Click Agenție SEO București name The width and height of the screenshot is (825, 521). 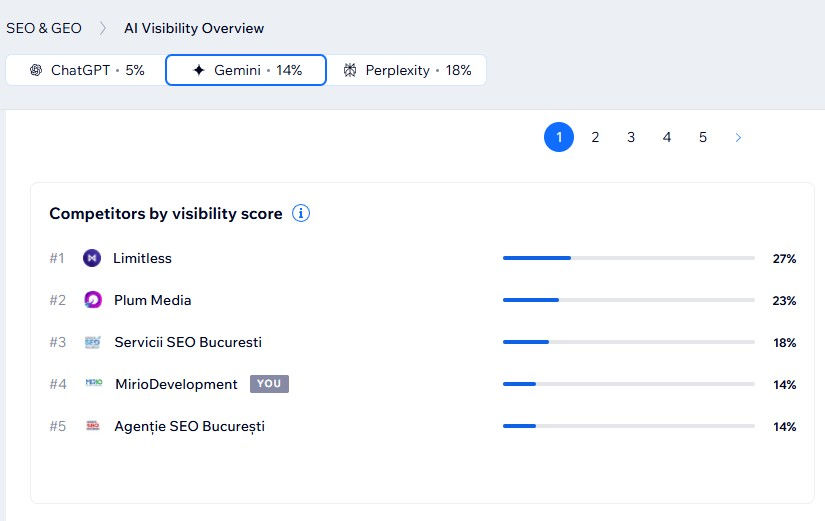189,426
